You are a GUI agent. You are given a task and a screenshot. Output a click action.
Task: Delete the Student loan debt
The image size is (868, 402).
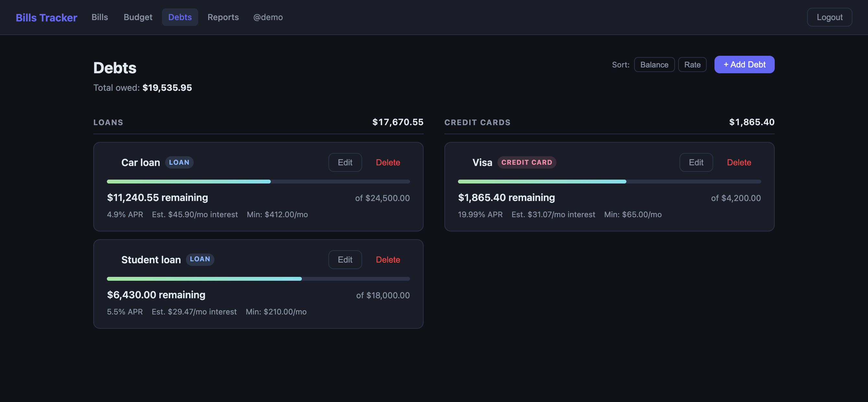tap(388, 260)
